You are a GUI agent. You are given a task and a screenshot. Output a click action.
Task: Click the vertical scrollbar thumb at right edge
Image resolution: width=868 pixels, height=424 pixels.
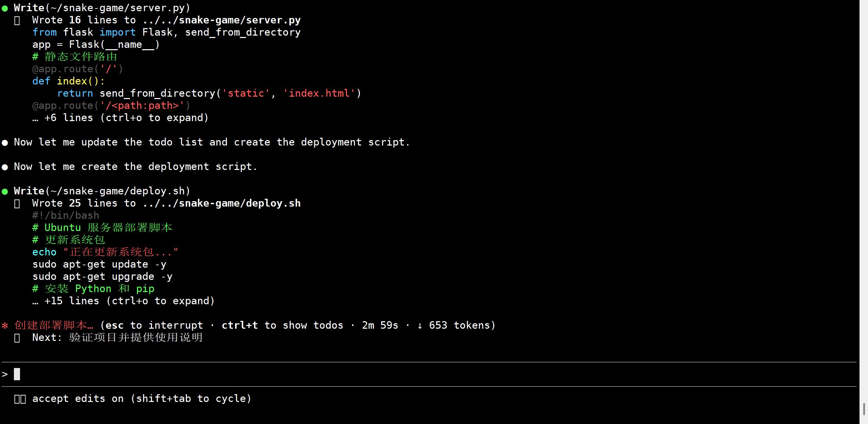864,409
